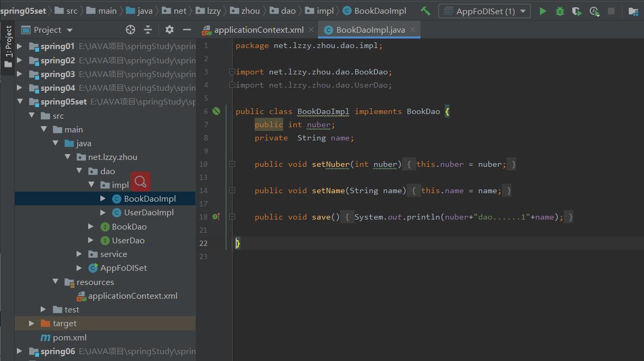Expand the spring02 module
Image resolution: width=644 pixels, height=361 pixels.
click(x=20, y=60)
